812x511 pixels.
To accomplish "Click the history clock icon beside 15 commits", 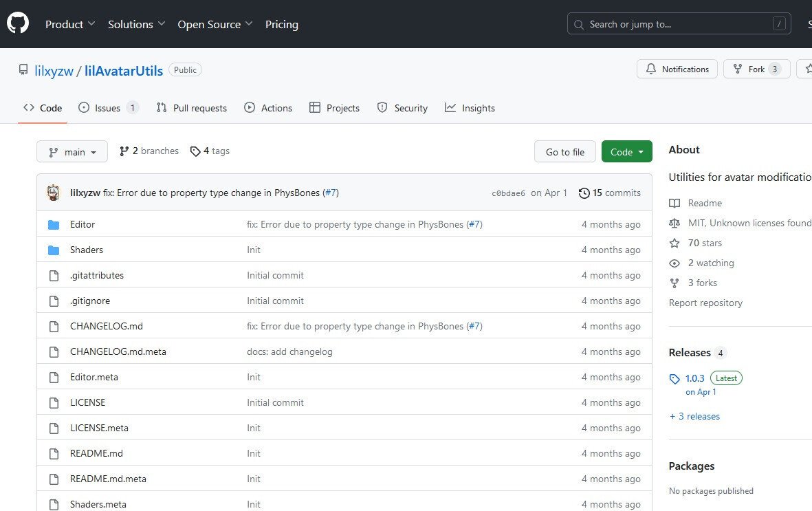I will [584, 193].
